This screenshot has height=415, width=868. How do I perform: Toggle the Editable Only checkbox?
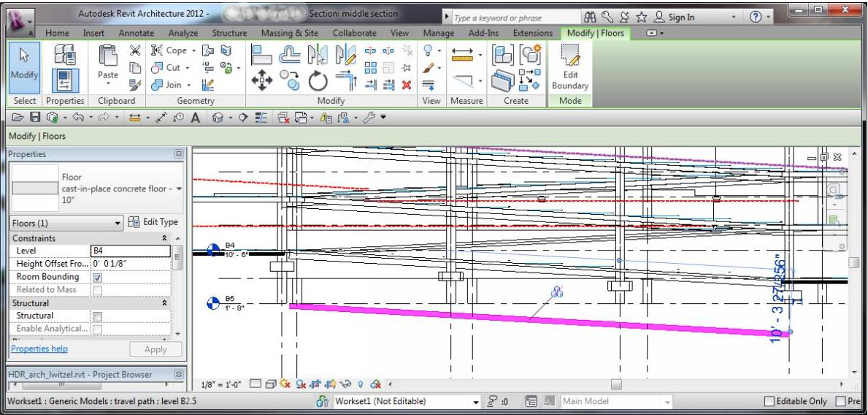point(769,400)
